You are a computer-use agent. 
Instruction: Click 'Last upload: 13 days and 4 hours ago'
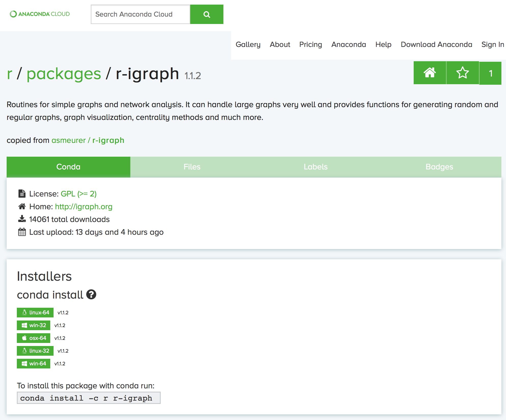point(96,232)
